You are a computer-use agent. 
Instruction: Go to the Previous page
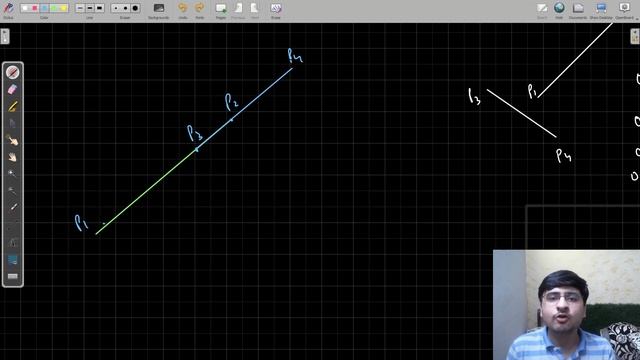(238, 10)
